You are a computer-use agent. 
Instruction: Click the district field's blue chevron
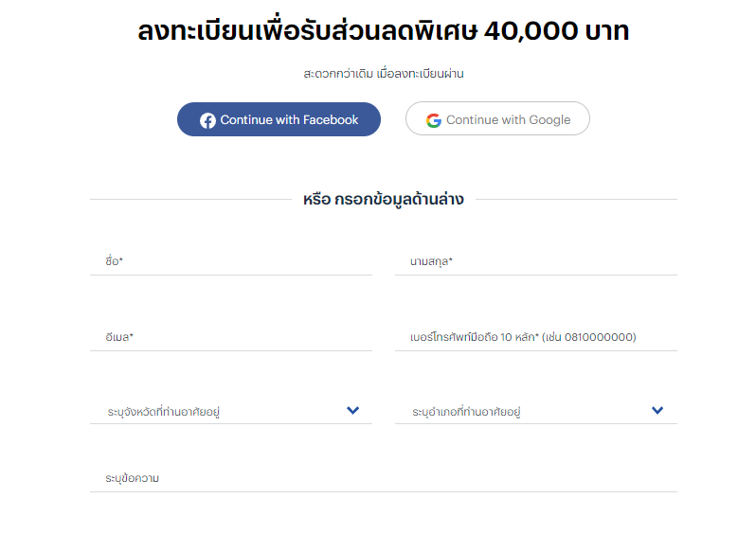point(657,410)
